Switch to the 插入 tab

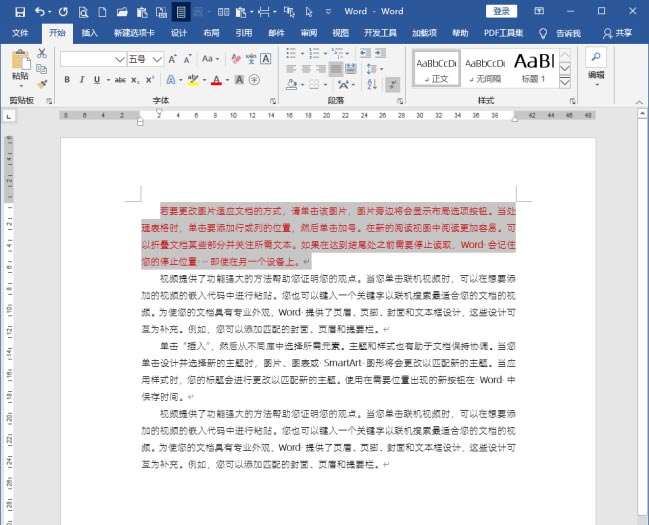(89, 33)
